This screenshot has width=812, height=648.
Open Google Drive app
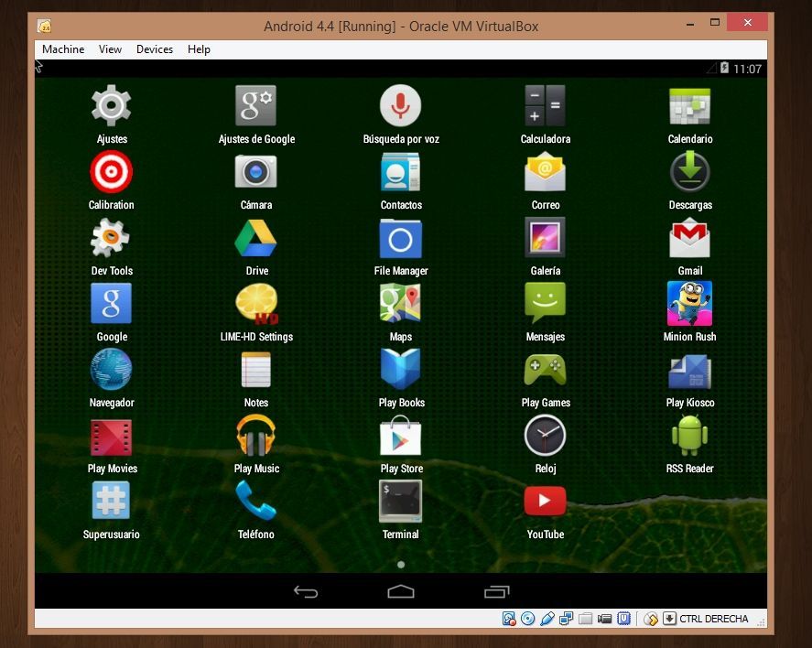coord(255,238)
